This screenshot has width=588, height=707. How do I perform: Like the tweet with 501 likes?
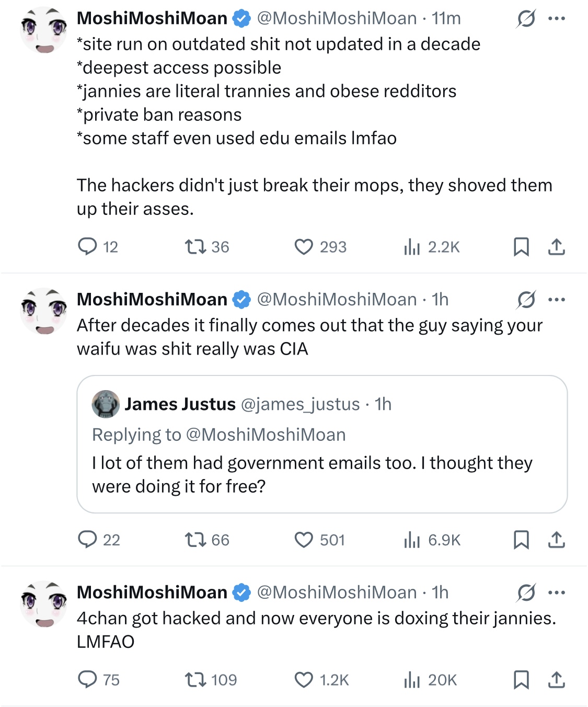(x=304, y=539)
